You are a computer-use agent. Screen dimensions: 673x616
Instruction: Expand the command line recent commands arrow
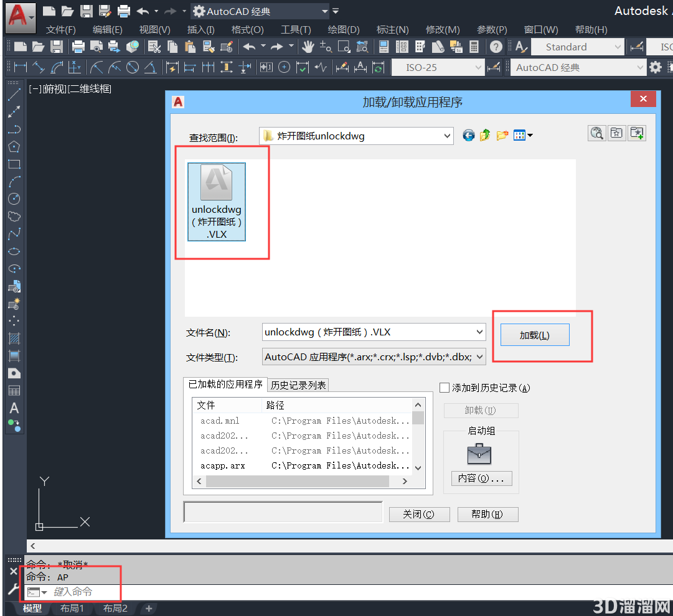point(44,592)
